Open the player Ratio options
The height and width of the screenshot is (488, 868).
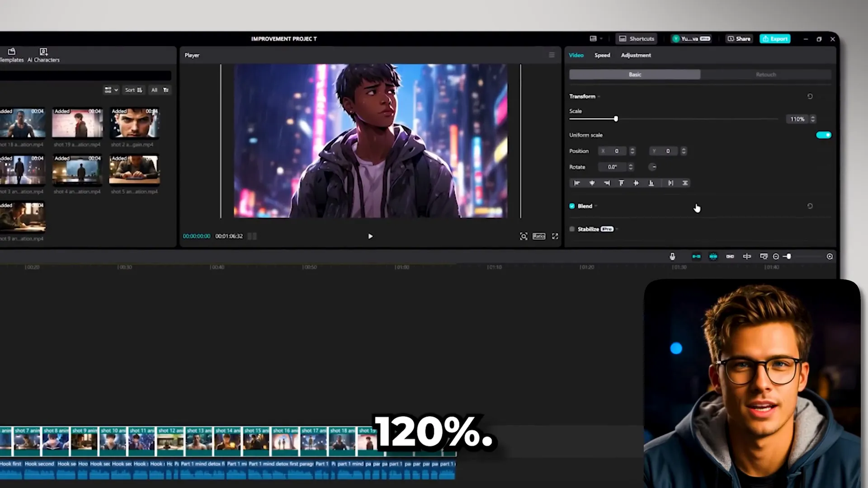(539, 236)
